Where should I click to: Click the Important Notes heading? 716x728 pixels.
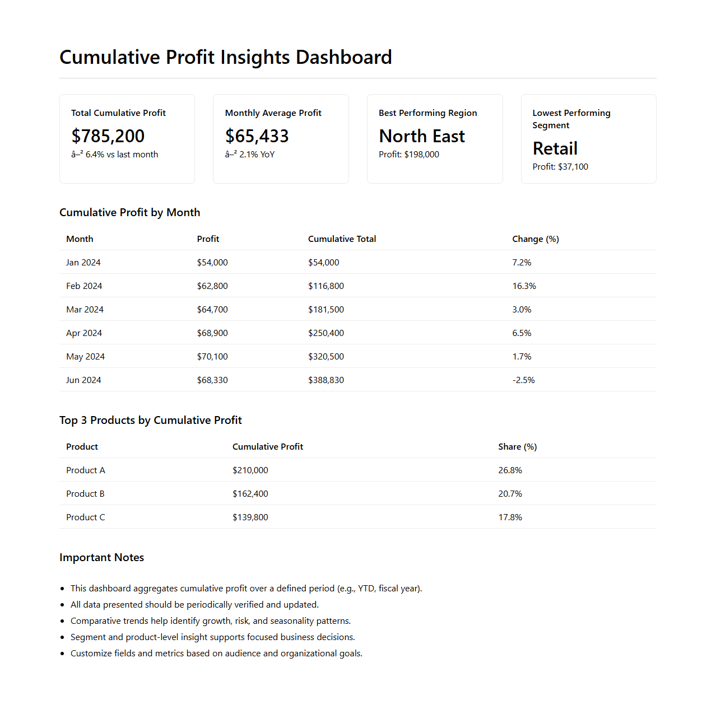point(101,558)
